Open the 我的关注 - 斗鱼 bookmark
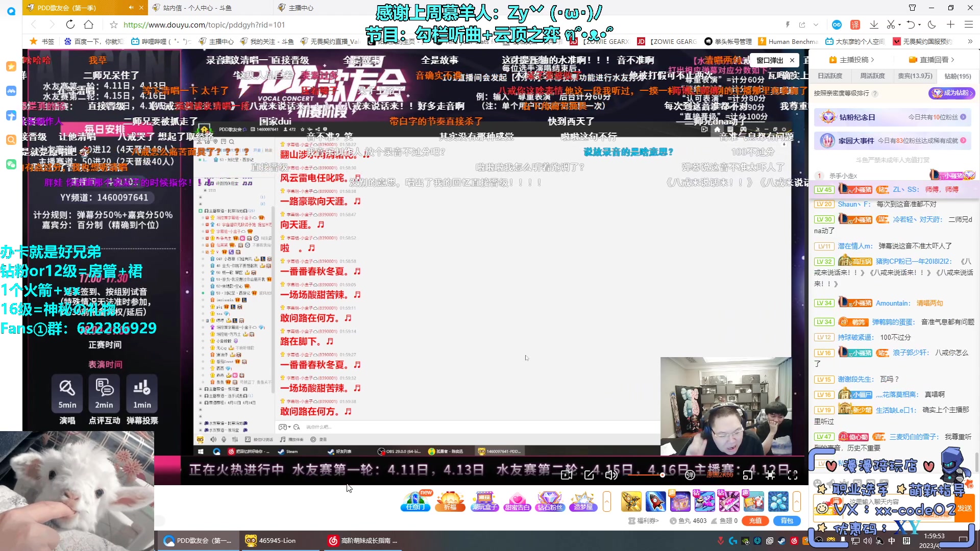The image size is (980, 551). (x=267, y=41)
